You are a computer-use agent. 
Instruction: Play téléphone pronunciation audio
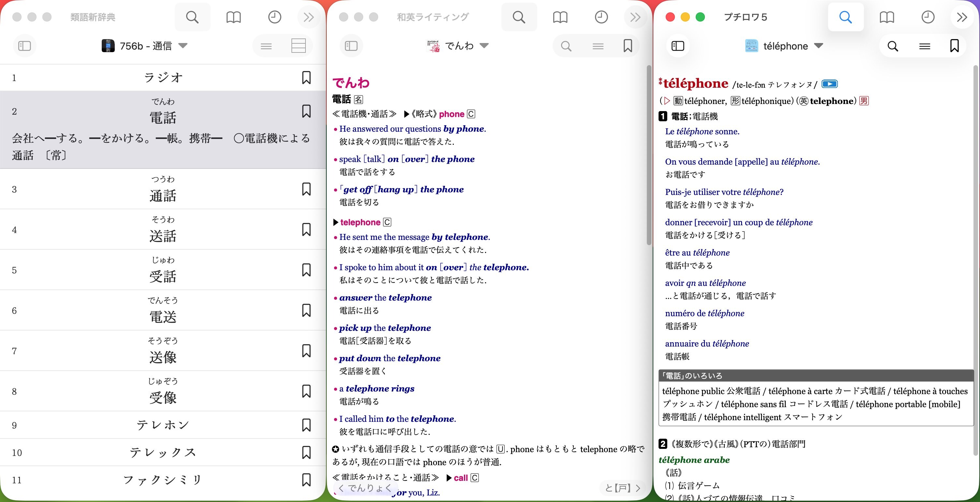pyautogui.click(x=829, y=84)
